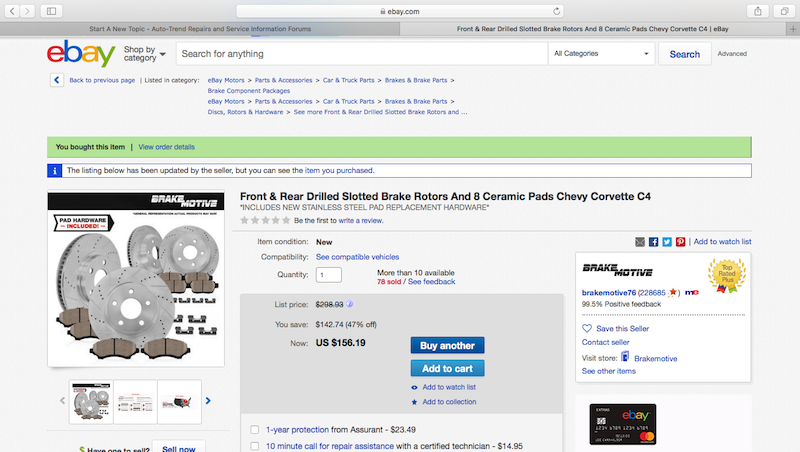Click the blue back chevron button
Image resolution: width=800 pixels, height=452 pixels.
coord(57,80)
